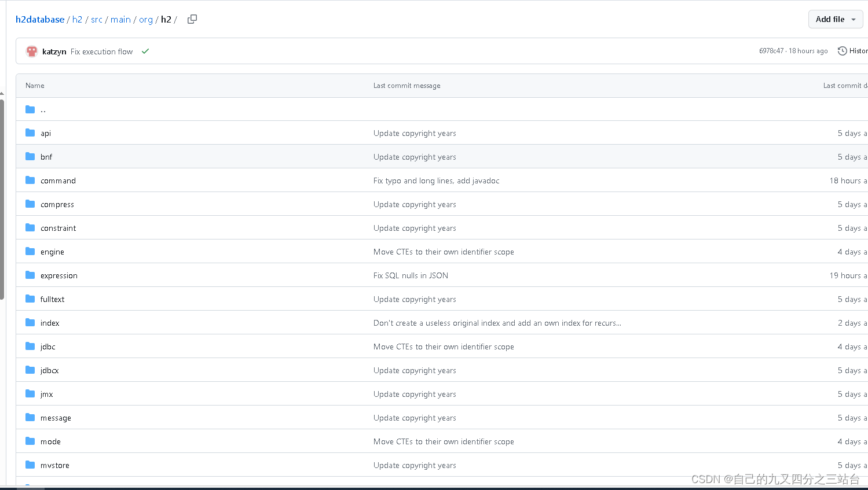Screen dimensions: 868x490
Task: Open mvstore row's 'Update copyright years' commit
Action: coord(415,465)
